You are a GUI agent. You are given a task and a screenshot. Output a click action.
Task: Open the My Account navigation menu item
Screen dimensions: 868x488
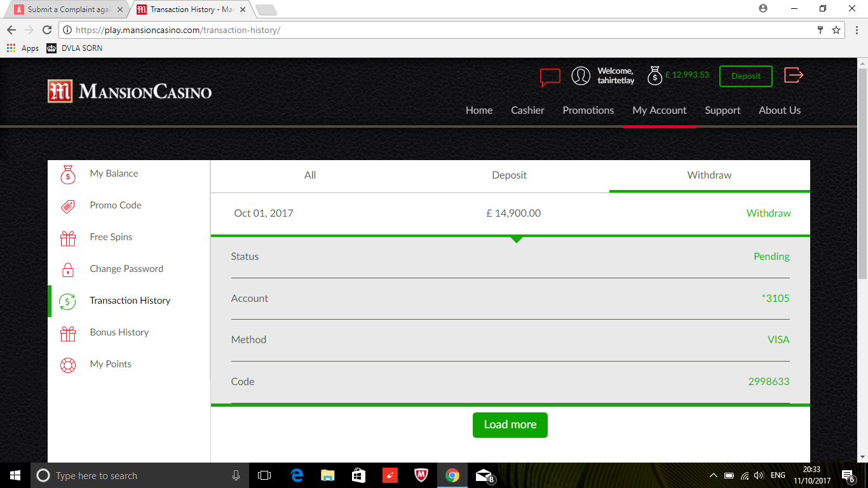pyautogui.click(x=660, y=111)
